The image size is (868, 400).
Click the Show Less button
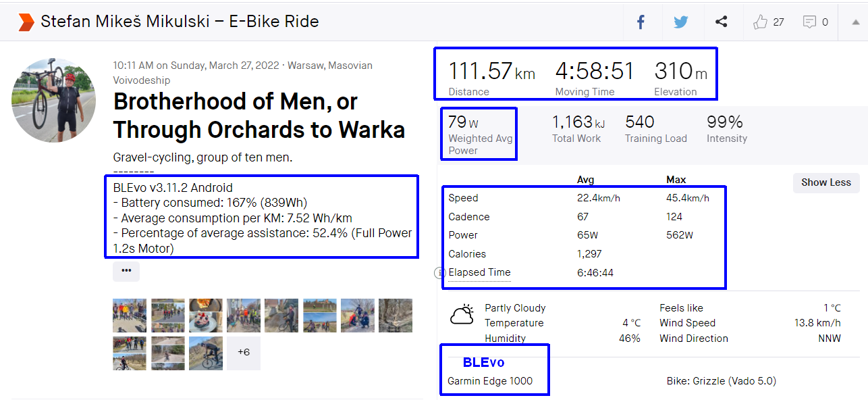826,182
